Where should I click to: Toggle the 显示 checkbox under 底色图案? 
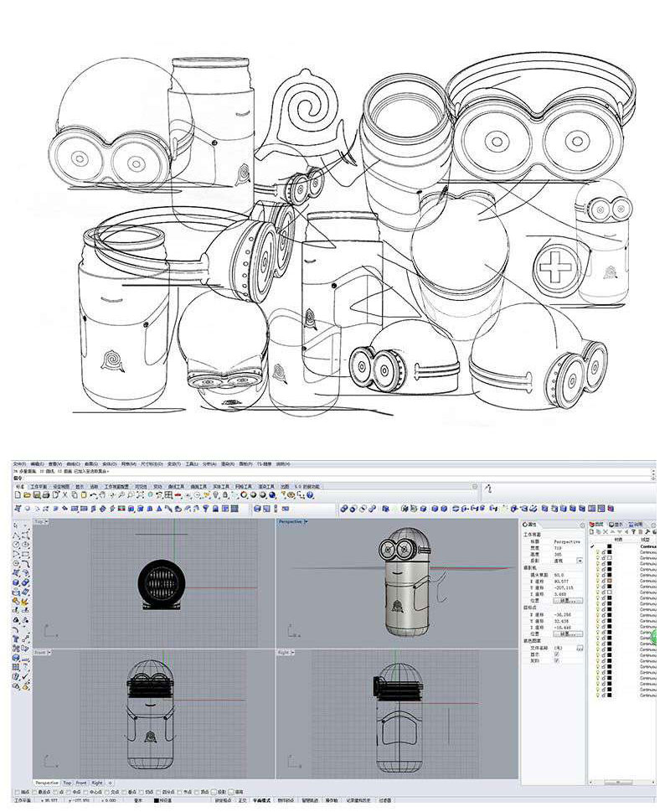[557, 654]
